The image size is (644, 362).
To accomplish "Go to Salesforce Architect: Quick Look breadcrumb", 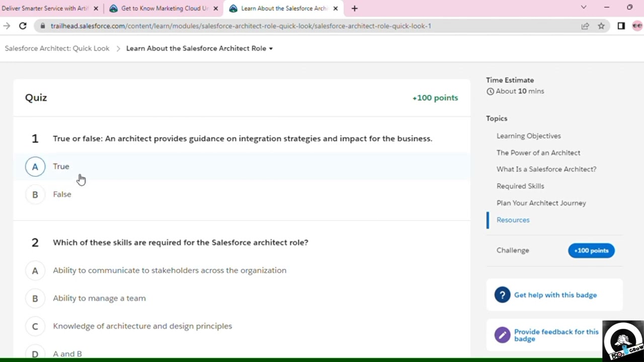I will (x=57, y=48).
